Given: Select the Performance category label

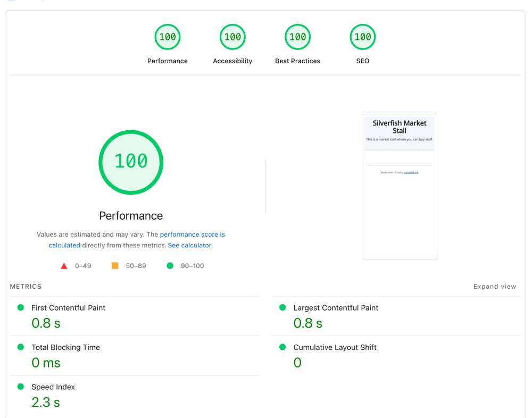Looking at the screenshot, I should point(168,61).
